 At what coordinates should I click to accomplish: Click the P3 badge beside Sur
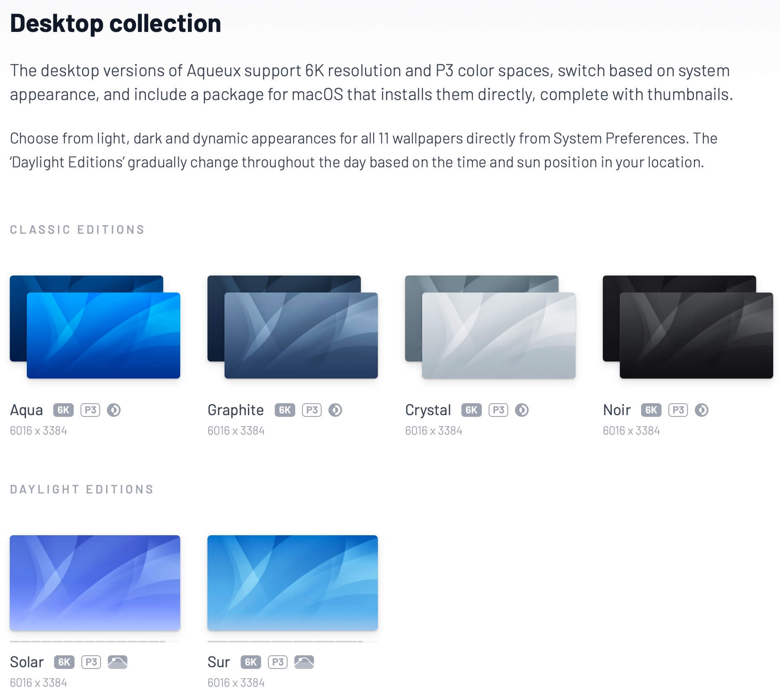pyautogui.click(x=278, y=662)
